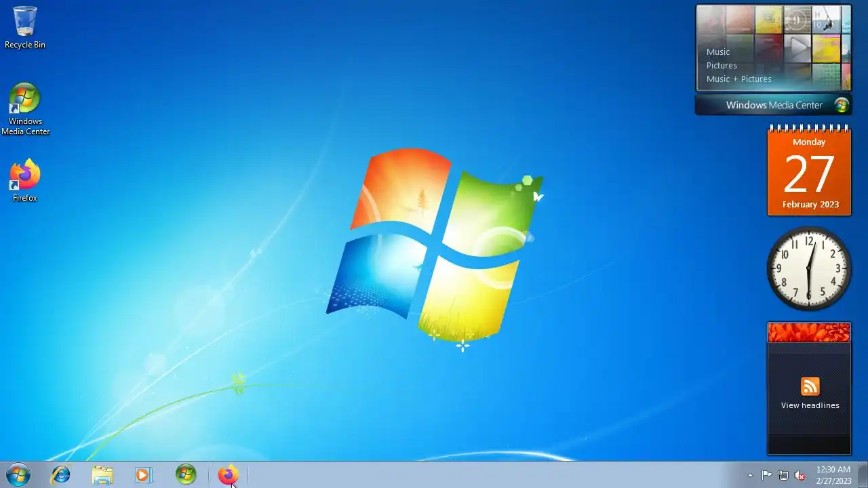Image resolution: width=868 pixels, height=488 pixels.
Task: Click View headlines in feed gadget
Action: (810, 405)
